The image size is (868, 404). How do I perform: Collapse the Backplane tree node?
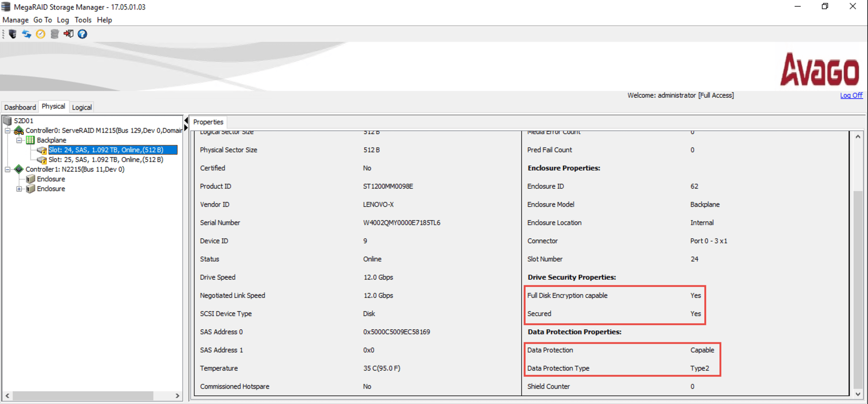pyautogui.click(x=19, y=140)
